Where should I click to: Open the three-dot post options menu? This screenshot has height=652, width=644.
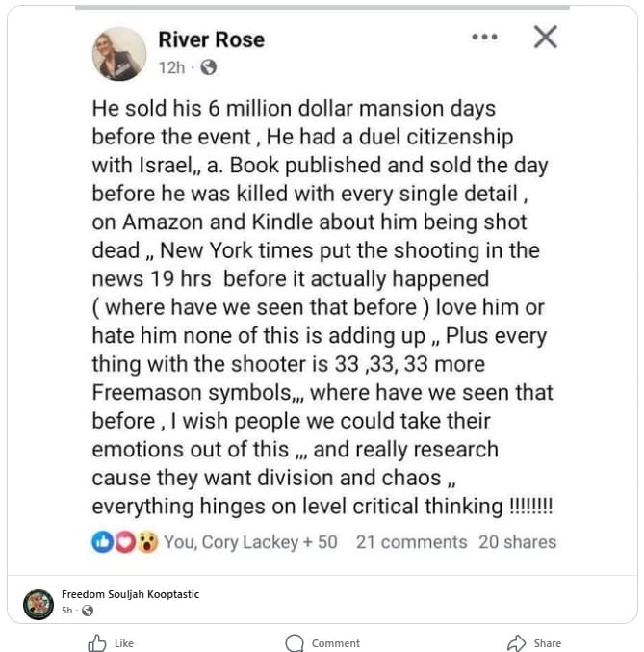[x=484, y=38]
